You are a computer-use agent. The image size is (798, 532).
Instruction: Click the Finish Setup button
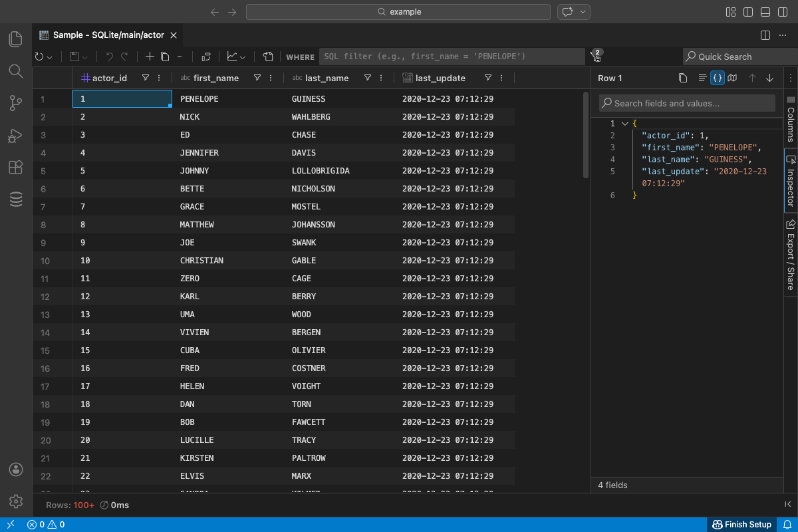click(743, 524)
